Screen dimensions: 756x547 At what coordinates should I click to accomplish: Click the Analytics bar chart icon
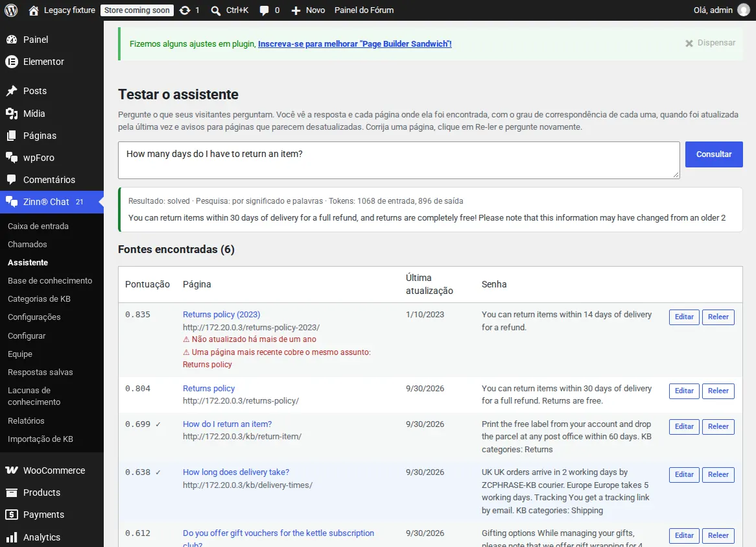(x=12, y=537)
